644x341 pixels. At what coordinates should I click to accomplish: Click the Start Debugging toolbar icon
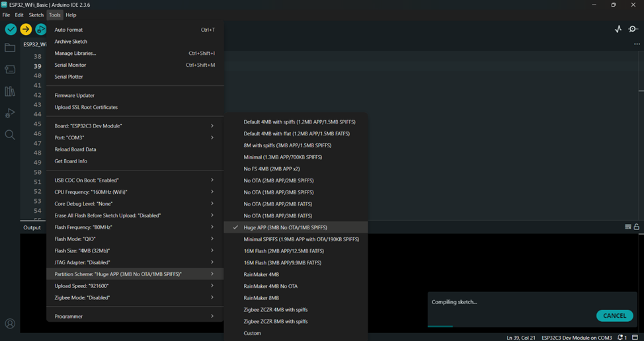(x=40, y=29)
